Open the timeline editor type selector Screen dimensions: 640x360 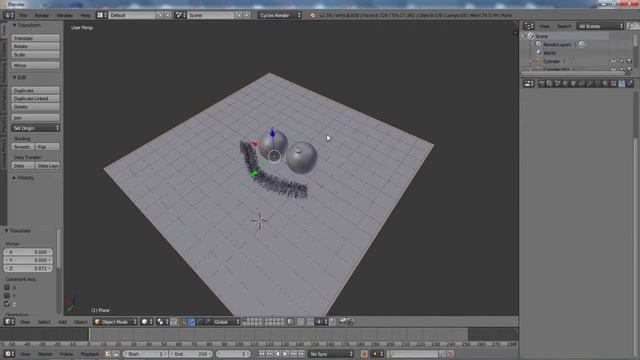9,354
